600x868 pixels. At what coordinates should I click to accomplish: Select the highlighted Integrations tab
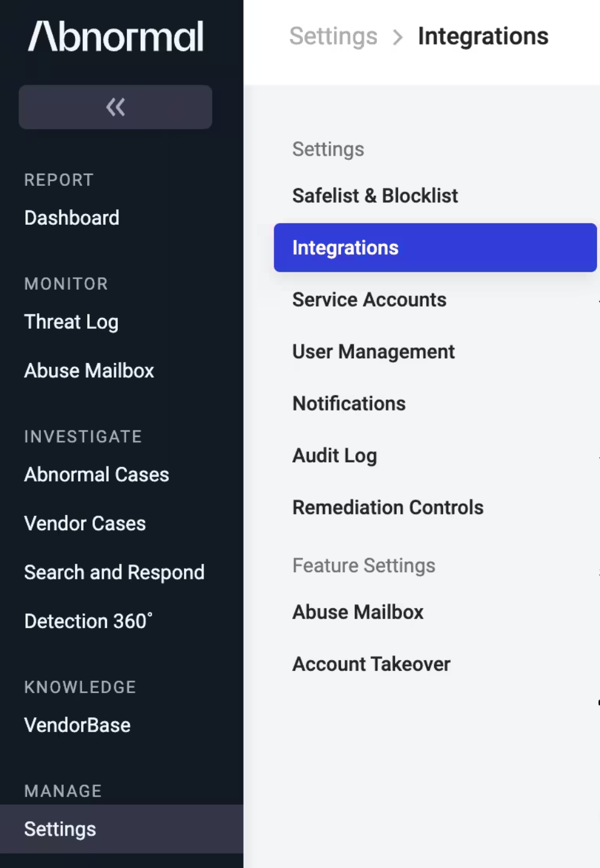[x=435, y=248]
